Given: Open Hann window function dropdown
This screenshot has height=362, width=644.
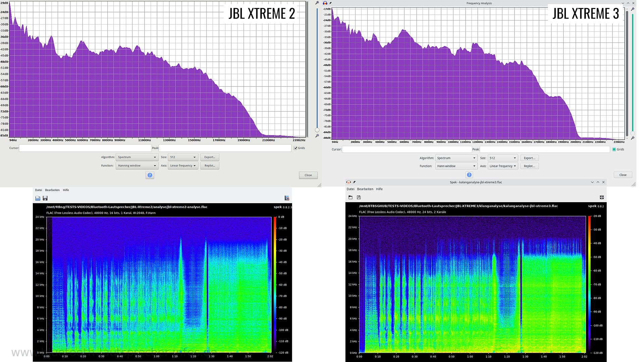Looking at the screenshot, I should point(456,166).
